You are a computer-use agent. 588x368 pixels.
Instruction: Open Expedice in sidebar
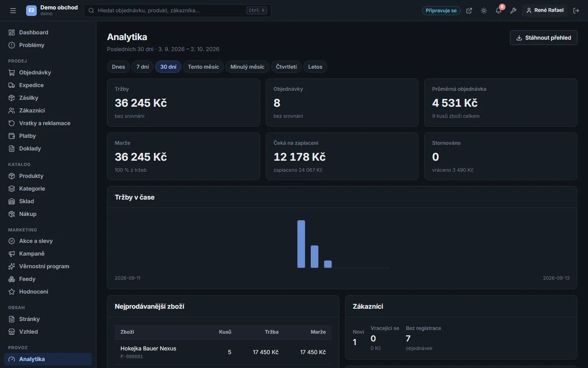[48, 85]
